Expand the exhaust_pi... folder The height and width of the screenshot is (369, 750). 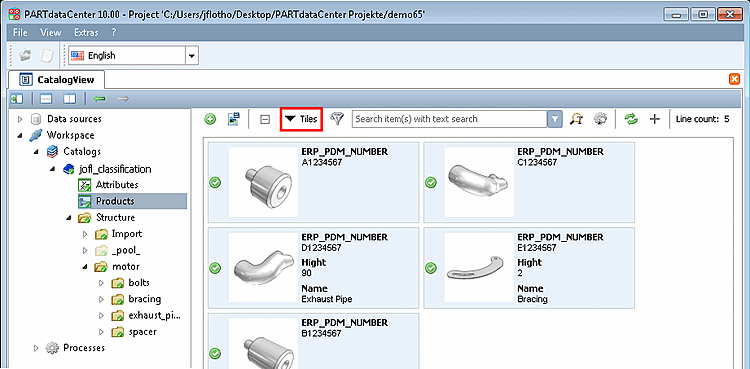click(101, 315)
